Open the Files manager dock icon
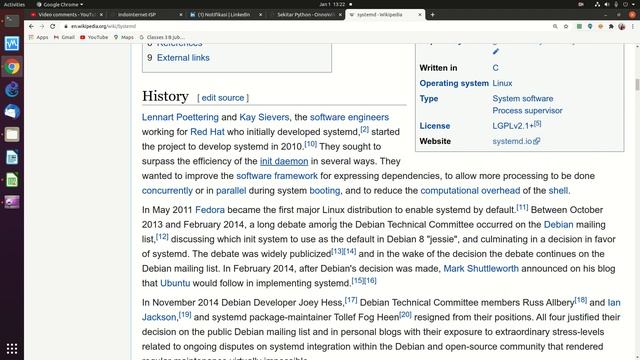Screen dimensions: 640x360 click(12, 134)
